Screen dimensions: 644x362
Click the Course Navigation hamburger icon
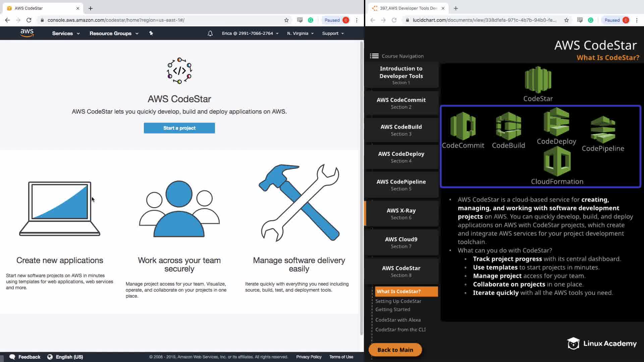coord(374,56)
